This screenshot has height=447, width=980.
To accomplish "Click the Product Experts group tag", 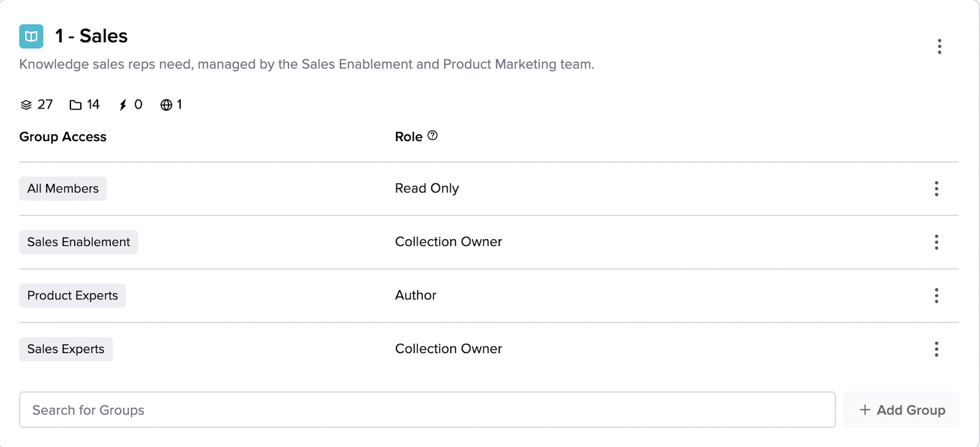I will [72, 296].
